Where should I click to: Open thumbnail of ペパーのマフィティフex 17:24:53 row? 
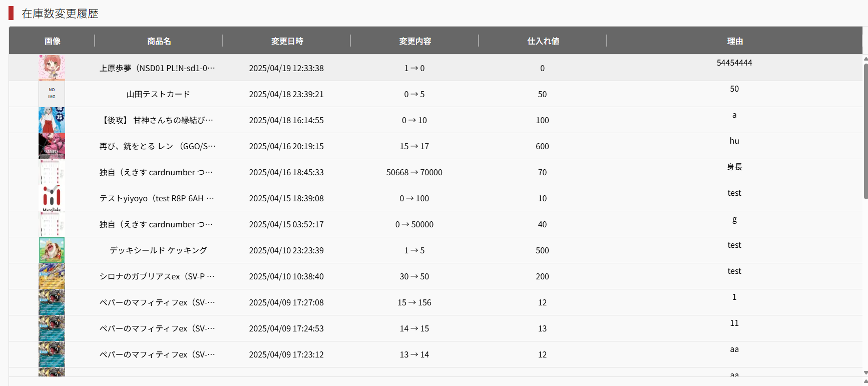[52, 328]
